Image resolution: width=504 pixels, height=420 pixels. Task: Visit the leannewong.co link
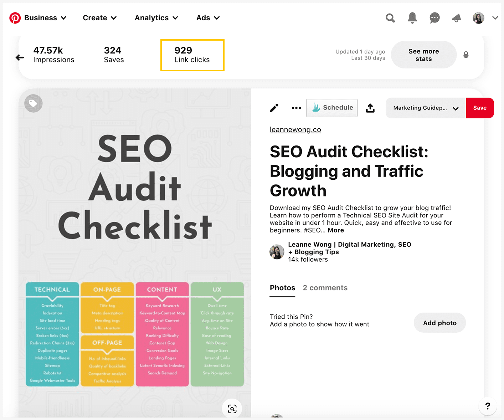coord(295,129)
